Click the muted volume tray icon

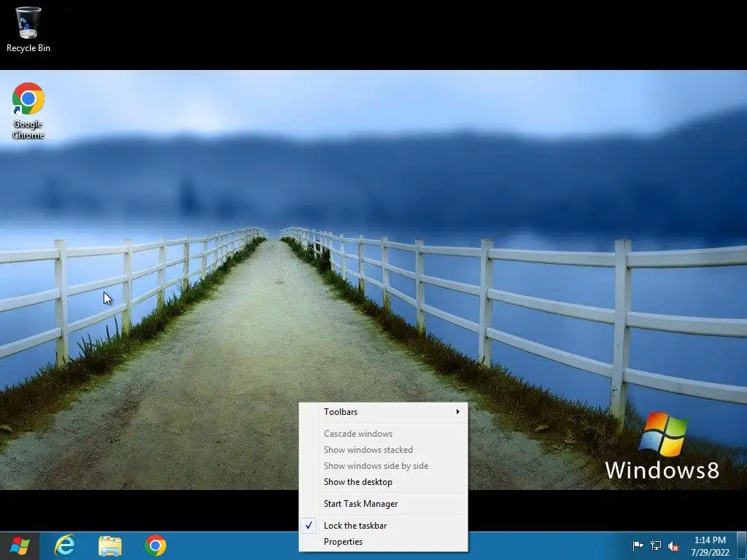tap(673, 545)
